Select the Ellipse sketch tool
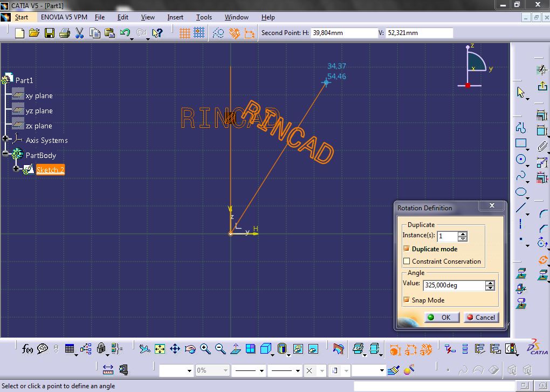Screen dimensions: 550x392 pos(521,192)
